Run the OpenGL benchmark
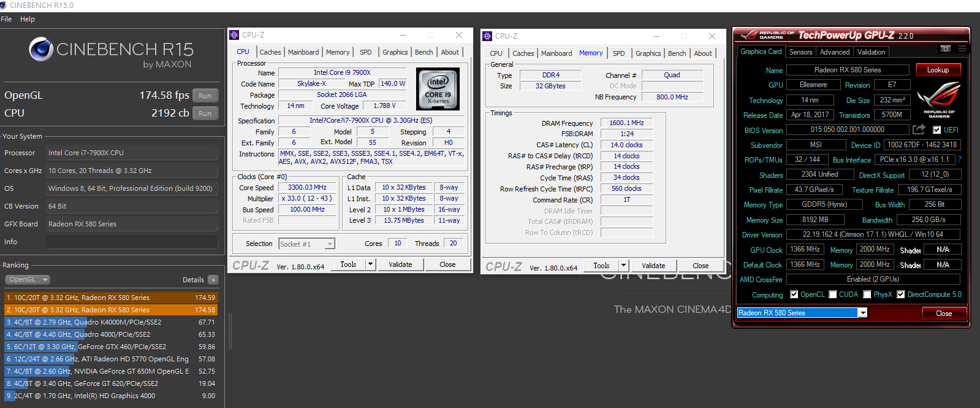Screen dimensions: 980x408 (x=205, y=96)
